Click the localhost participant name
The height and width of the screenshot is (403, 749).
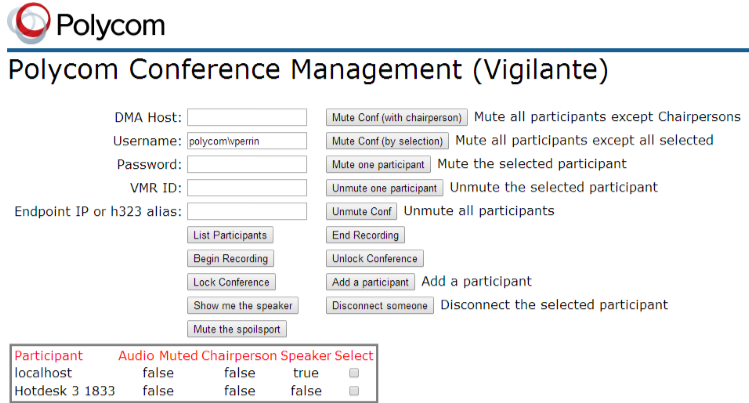tap(43, 373)
